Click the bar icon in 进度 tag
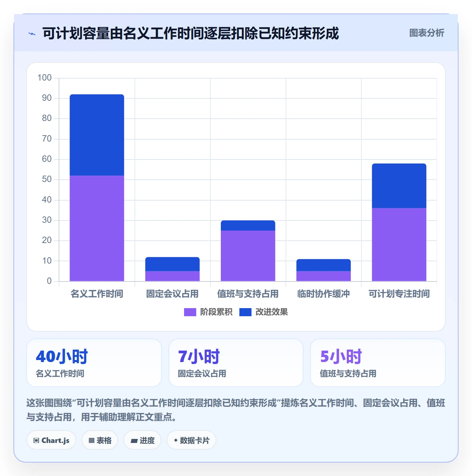Image resolution: width=472 pixels, height=476 pixels. [x=134, y=441]
